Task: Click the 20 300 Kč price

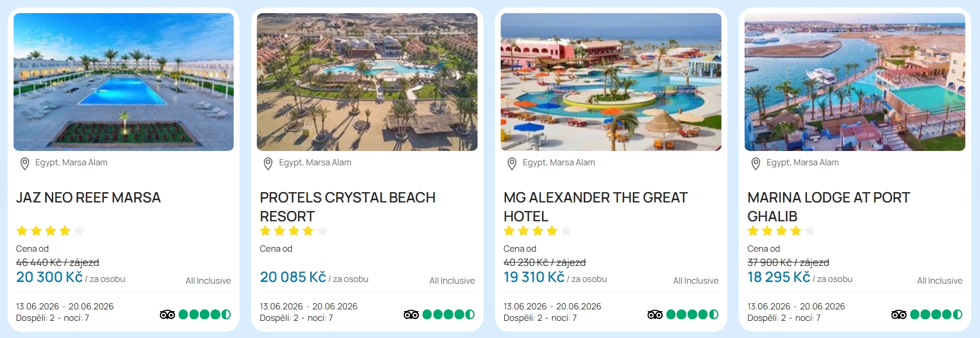Action: (50, 277)
